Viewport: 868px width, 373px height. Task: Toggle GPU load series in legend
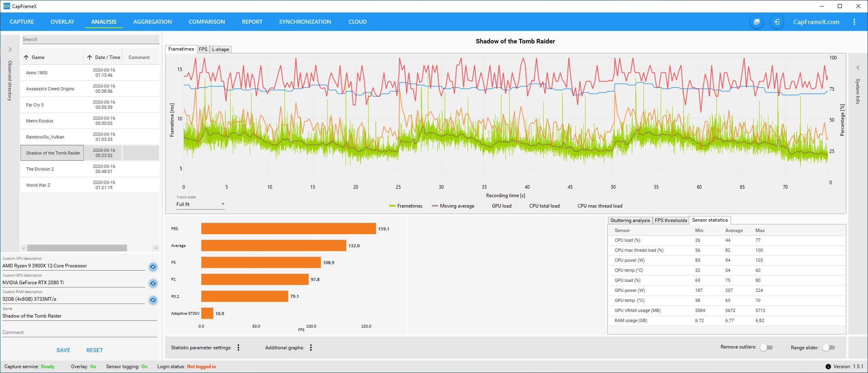[502, 206]
